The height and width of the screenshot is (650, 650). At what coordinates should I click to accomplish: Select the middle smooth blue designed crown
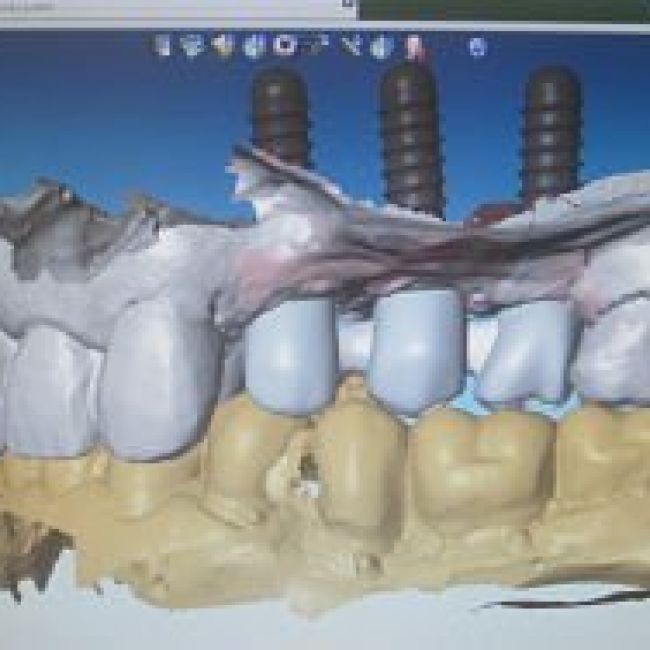[417, 352]
